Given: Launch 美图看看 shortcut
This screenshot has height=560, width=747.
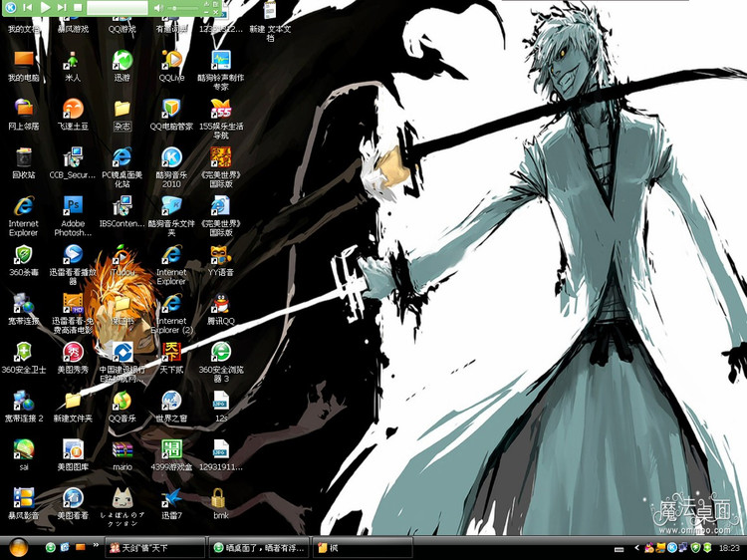Looking at the screenshot, I should pos(73,503).
